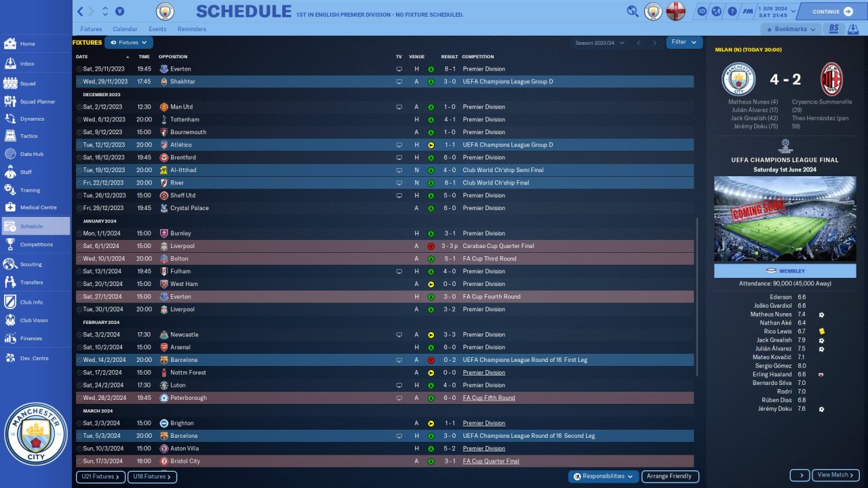Click the Continue button

click(831, 12)
